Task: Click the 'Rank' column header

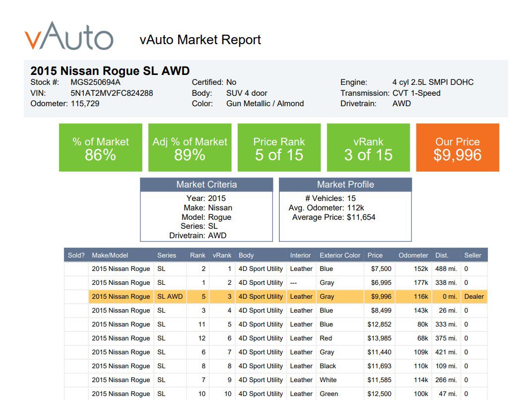Action: tap(198, 255)
